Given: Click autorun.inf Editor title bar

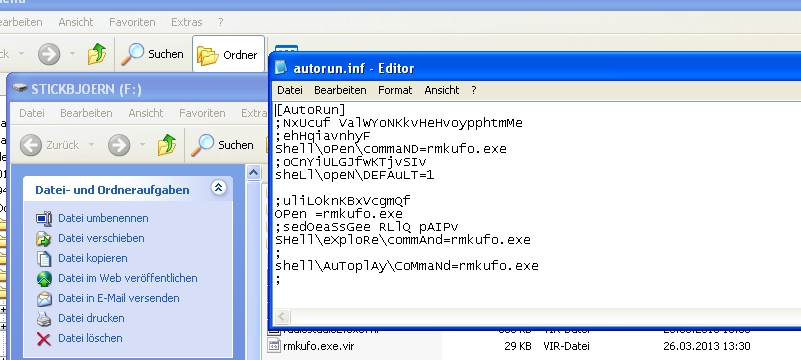Looking at the screenshot, I should coord(536,67).
